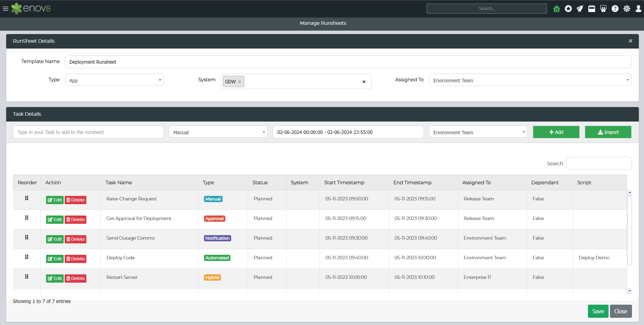This screenshot has height=325, width=644.
Task: Open task assignee Environment Team dropdown
Action: coord(478,132)
